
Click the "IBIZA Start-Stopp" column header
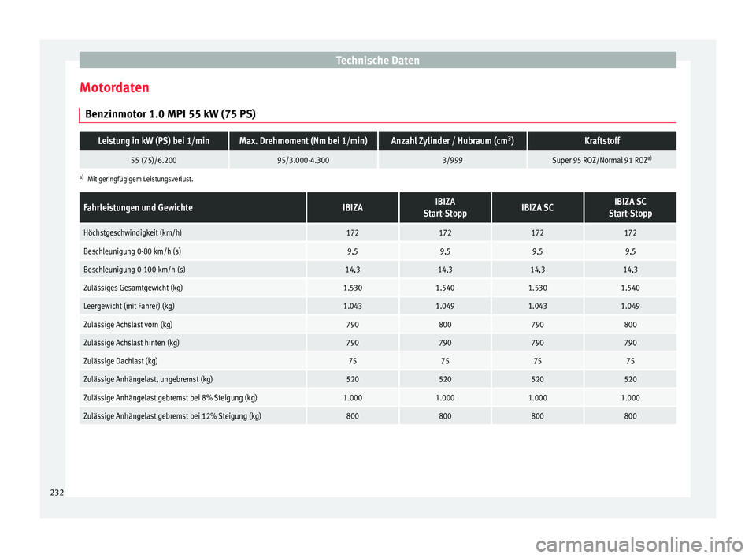tap(445, 207)
